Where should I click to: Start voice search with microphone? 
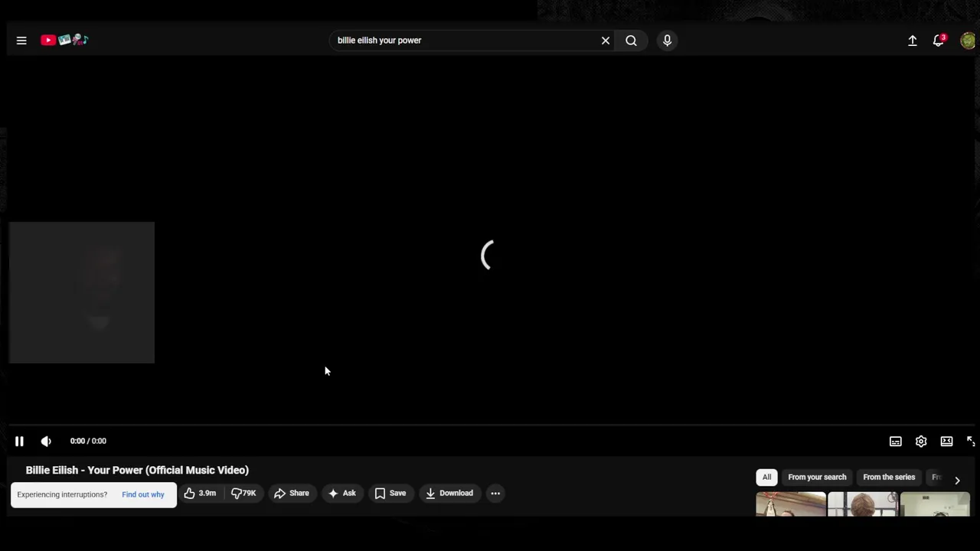click(667, 41)
